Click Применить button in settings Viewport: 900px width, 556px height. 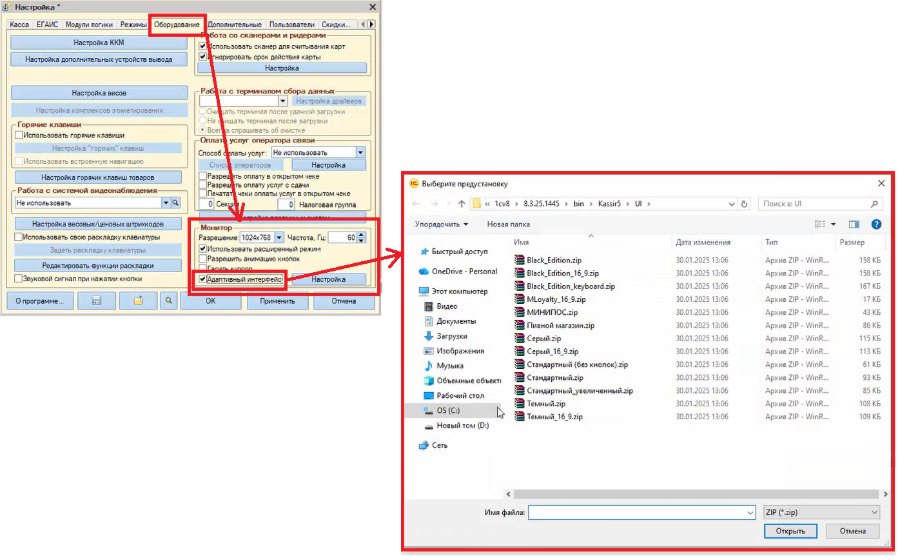coord(277,301)
